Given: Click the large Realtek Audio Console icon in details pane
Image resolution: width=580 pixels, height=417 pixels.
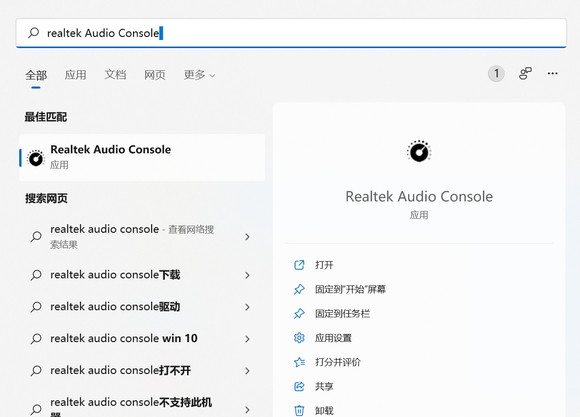Looking at the screenshot, I should tap(419, 151).
